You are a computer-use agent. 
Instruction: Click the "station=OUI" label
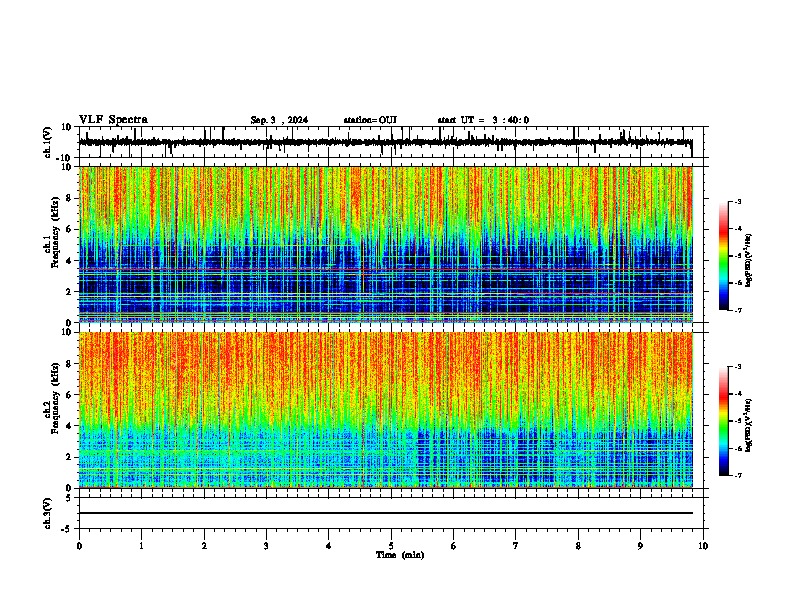(370, 120)
